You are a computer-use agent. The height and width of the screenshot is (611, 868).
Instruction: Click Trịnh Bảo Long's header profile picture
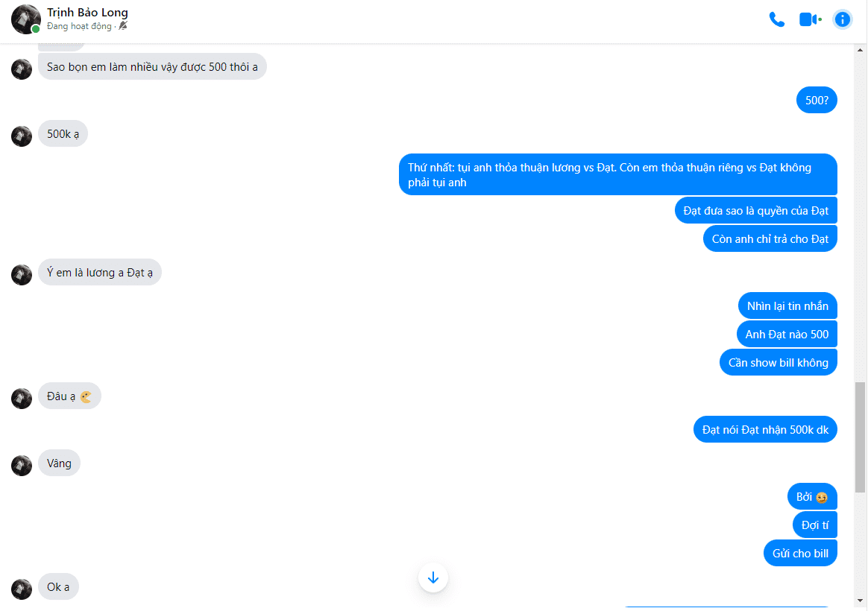(x=25, y=19)
